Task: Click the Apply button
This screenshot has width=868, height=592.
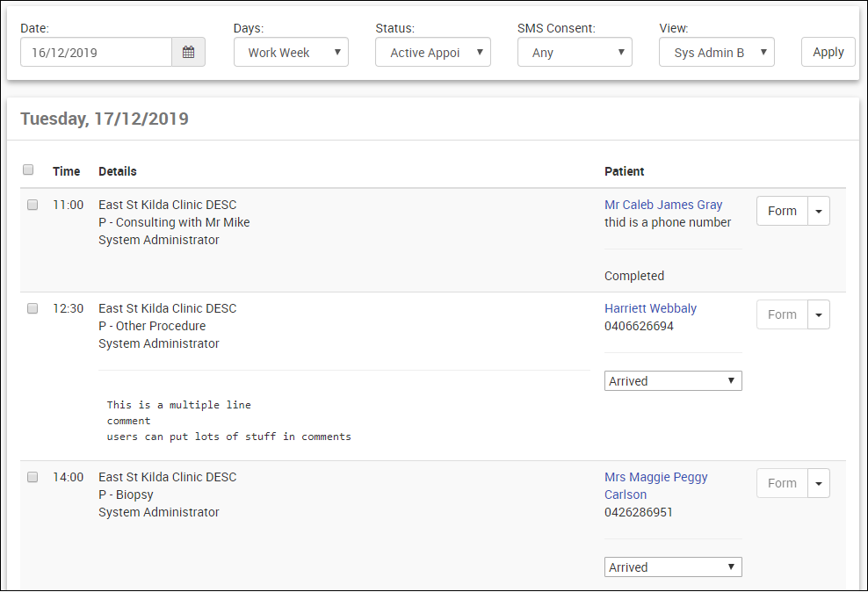Action: click(x=828, y=52)
